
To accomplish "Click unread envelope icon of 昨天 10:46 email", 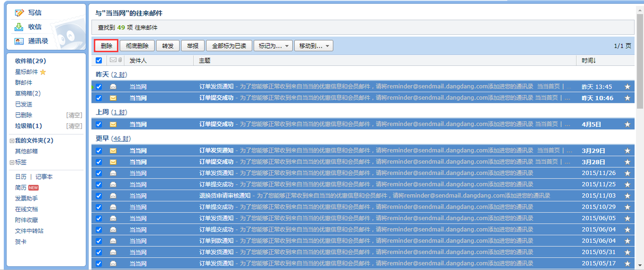I will point(113,97).
